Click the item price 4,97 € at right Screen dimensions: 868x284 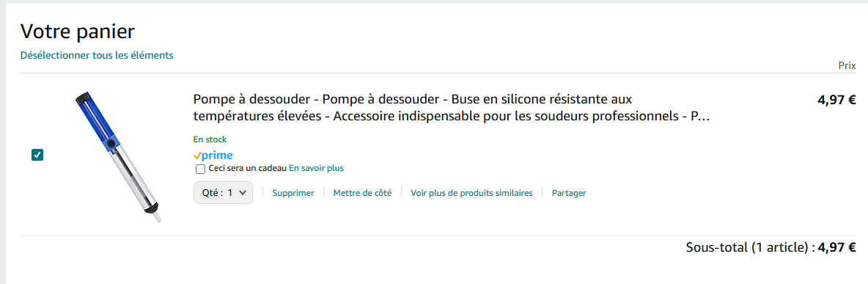point(837,101)
